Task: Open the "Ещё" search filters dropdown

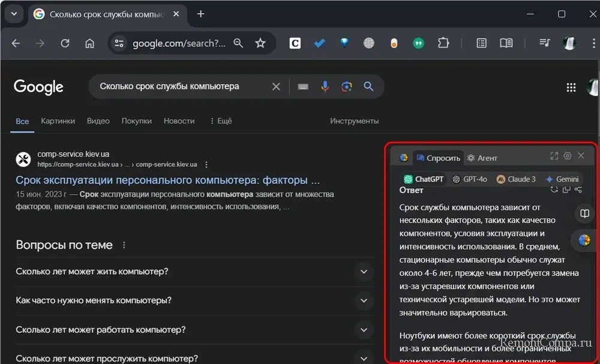Action: click(x=221, y=121)
